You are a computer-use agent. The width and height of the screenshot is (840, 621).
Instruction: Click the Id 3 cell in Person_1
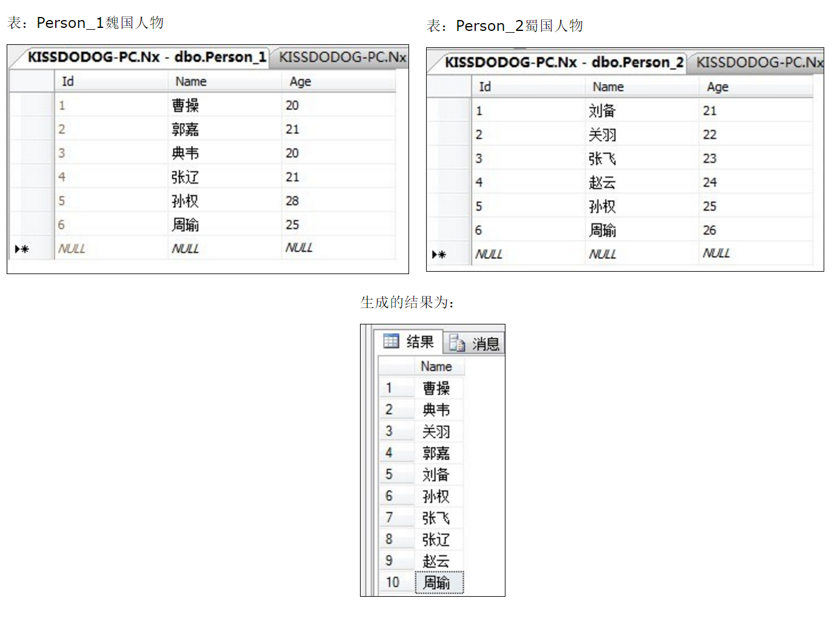pos(111,153)
